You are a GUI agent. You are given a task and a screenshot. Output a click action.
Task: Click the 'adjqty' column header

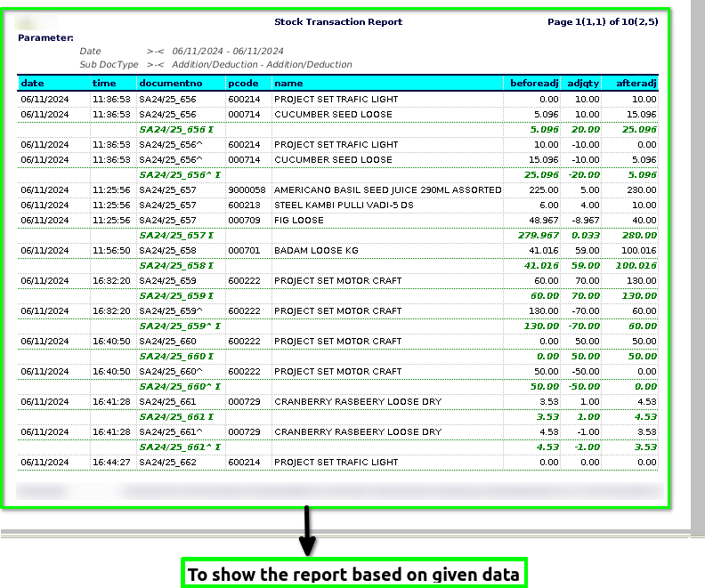click(583, 83)
